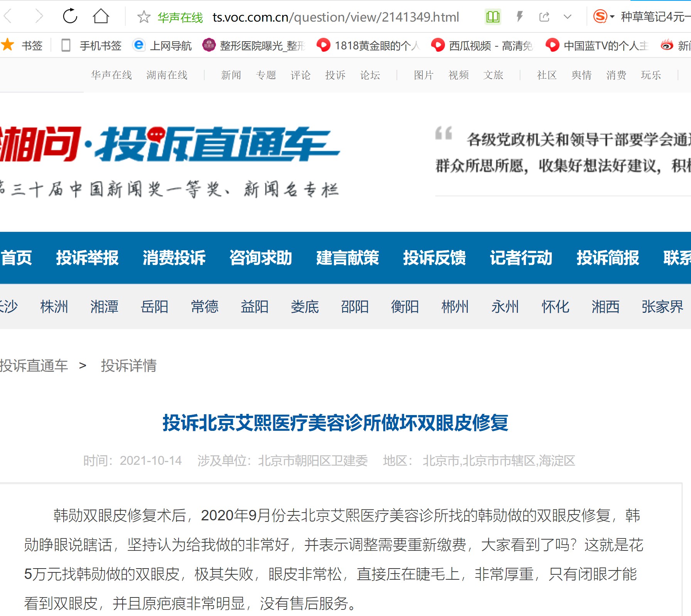Click the share icon in address bar
This screenshot has width=691, height=616.
point(544,17)
